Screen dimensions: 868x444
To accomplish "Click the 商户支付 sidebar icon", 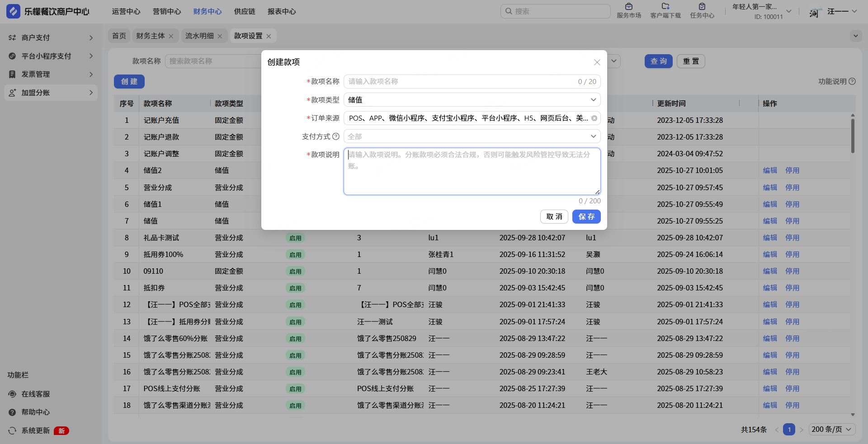I will point(12,37).
